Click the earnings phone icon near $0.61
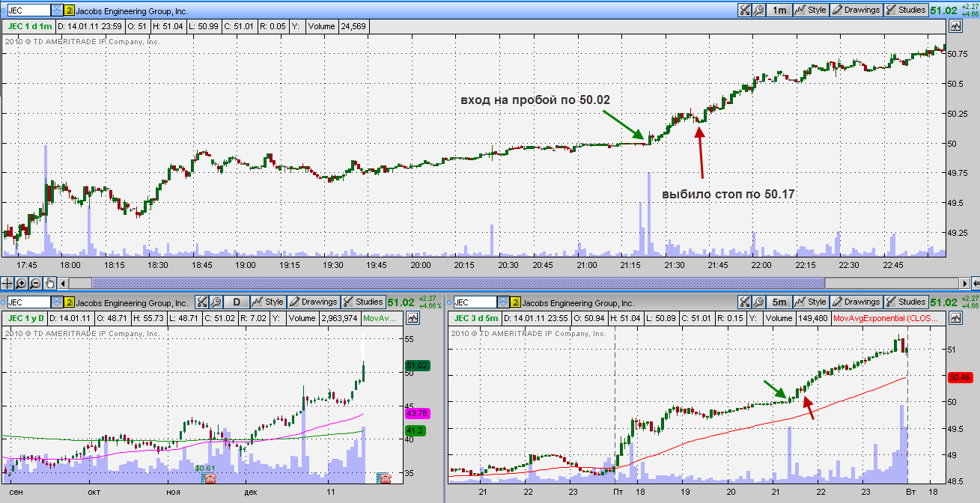The image size is (980, 503). click(210, 478)
